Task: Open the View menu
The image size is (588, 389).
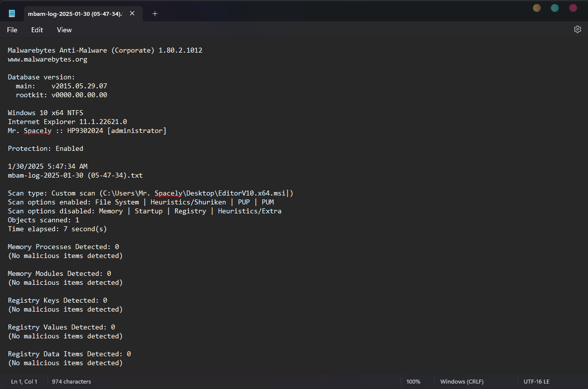Action: point(64,30)
